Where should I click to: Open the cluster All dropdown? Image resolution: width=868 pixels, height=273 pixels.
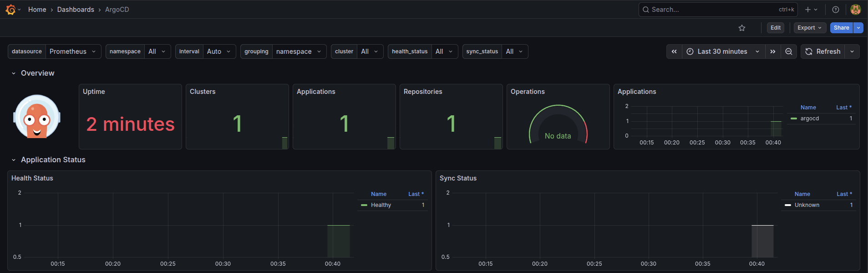tap(370, 52)
